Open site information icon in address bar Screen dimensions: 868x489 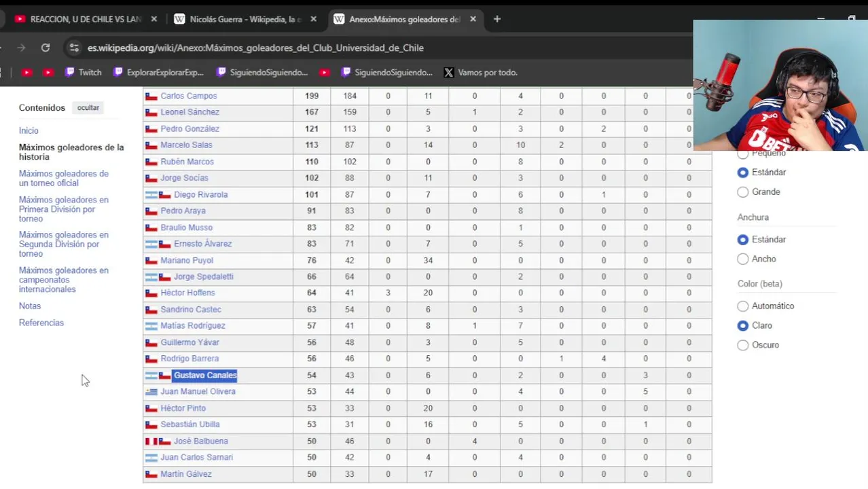74,48
